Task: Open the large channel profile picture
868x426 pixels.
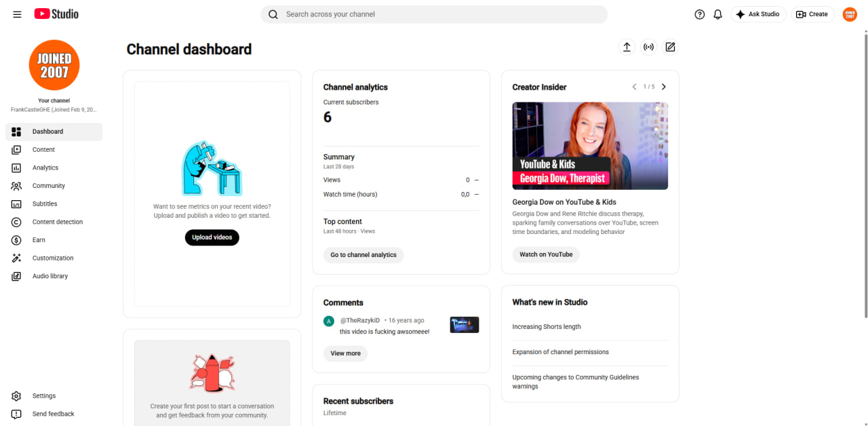Action: tap(54, 65)
